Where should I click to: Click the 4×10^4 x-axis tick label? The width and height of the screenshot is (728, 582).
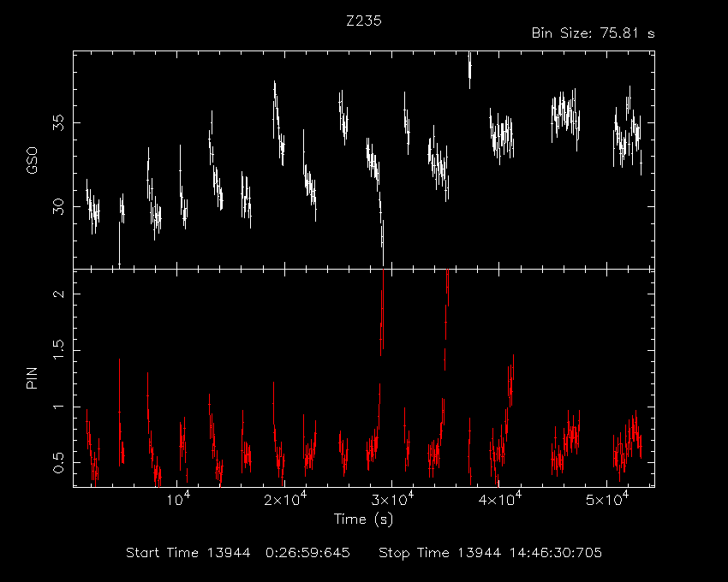(x=500, y=499)
